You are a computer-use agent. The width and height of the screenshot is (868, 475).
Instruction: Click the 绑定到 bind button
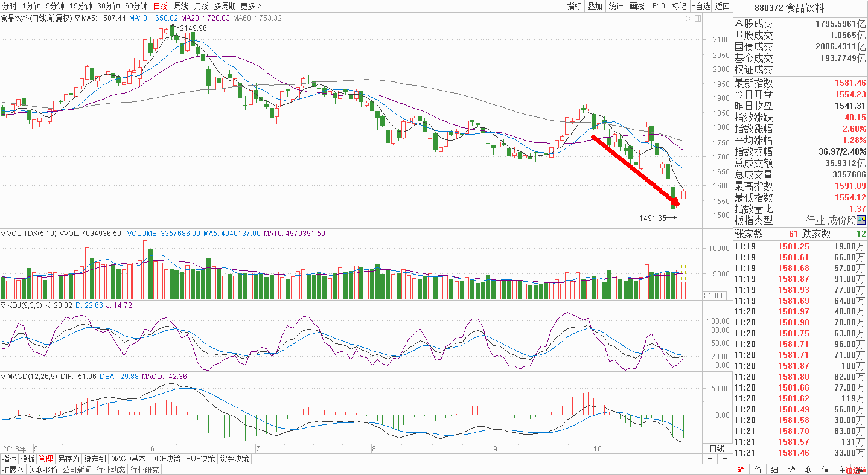[x=95, y=459]
